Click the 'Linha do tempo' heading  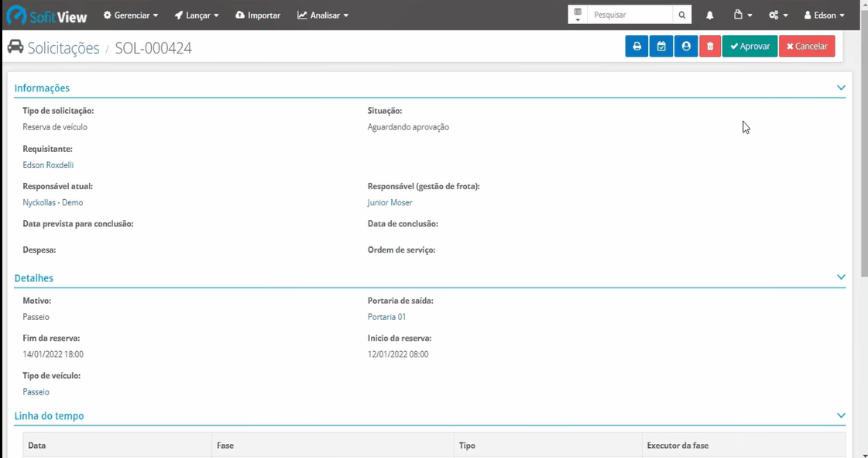pyautogui.click(x=50, y=416)
